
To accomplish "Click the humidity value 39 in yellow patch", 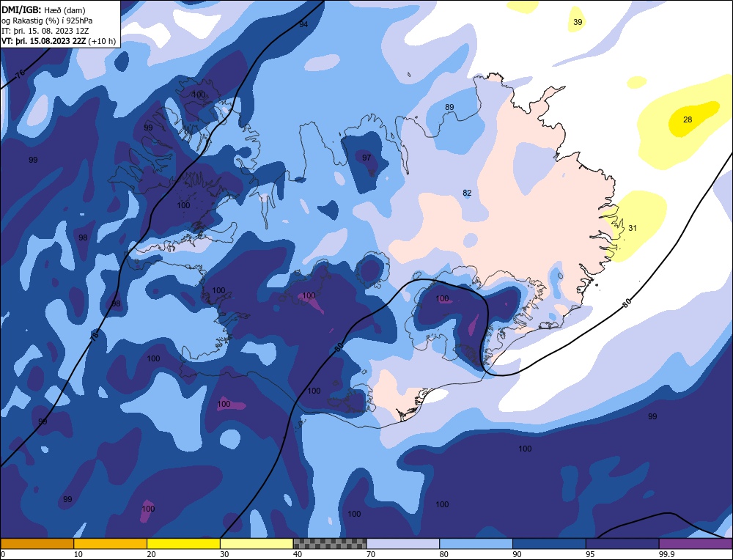I will (x=578, y=22).
